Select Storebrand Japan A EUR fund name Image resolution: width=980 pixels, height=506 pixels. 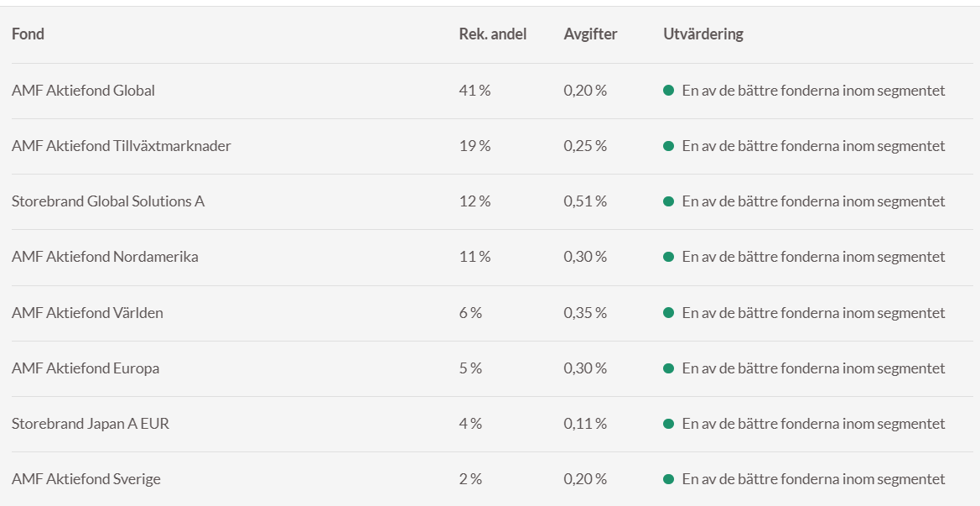point(90,424)
